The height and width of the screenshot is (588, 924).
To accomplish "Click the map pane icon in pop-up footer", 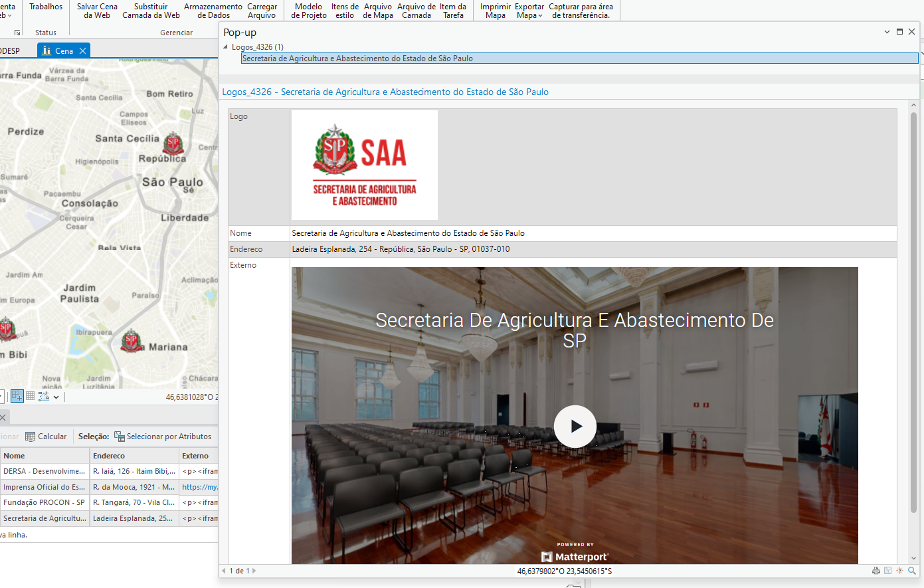I will pyautogui.click(x=888, y=571).
